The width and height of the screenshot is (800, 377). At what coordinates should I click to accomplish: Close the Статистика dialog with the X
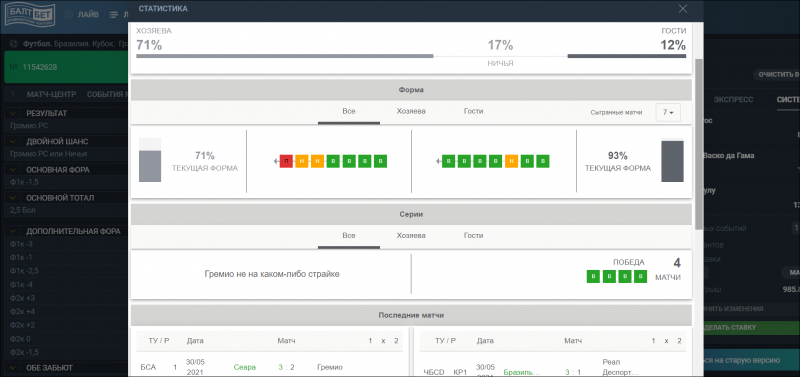click(683, 9)
